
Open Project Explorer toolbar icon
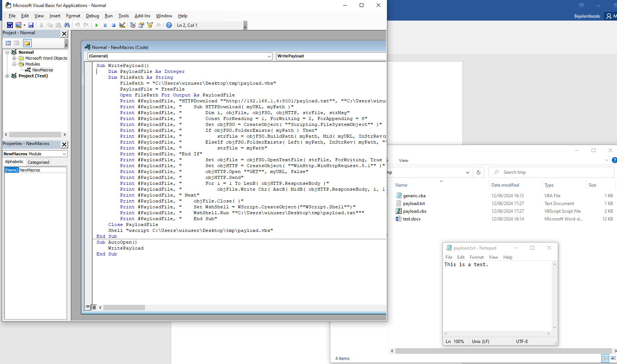tap(133, 25)
